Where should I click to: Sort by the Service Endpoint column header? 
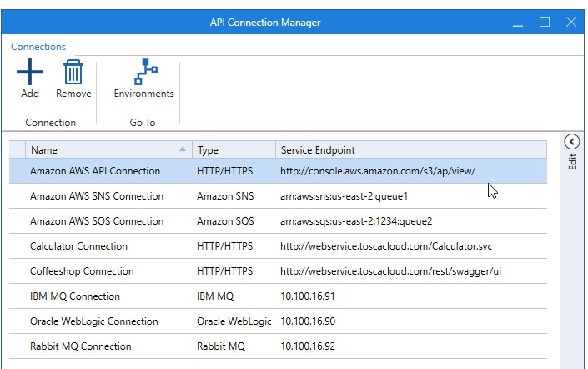(x=411, y=150)
